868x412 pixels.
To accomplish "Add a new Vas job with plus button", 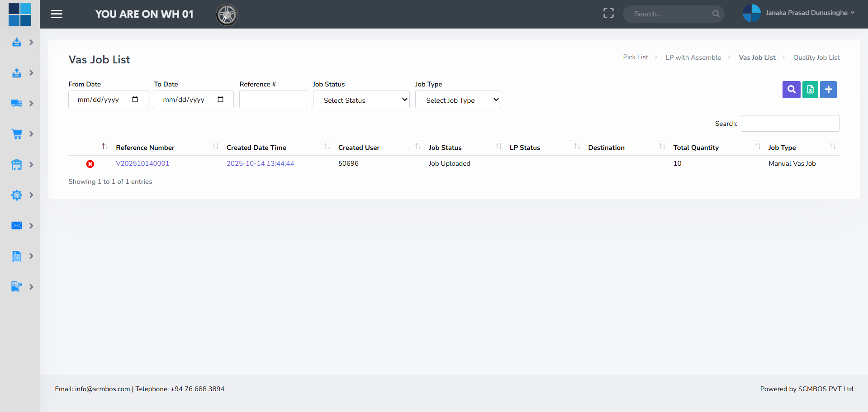I will click(828, 90).
